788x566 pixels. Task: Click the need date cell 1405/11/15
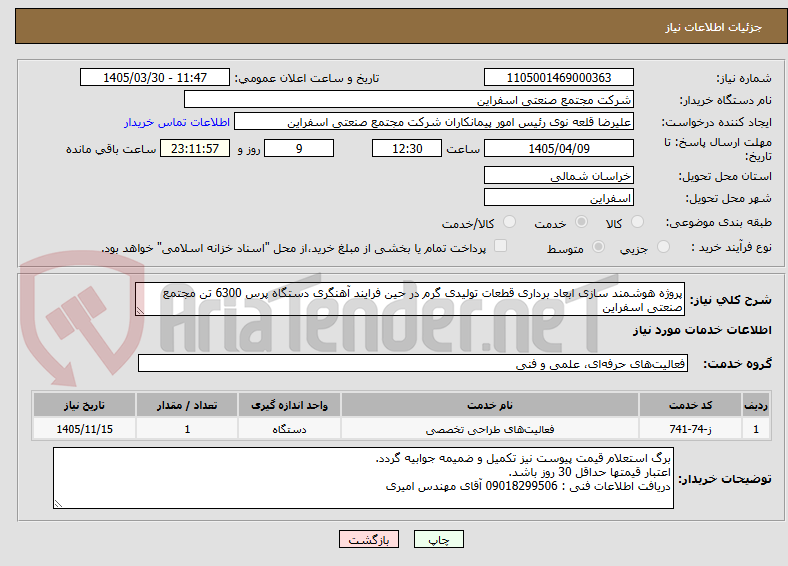84,429
